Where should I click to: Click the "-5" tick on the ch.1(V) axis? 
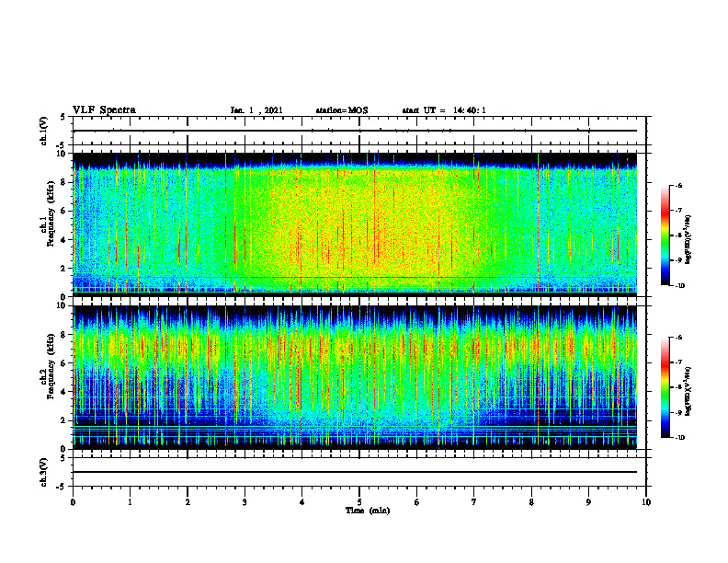pyautogui.click(x=63, y=145)
